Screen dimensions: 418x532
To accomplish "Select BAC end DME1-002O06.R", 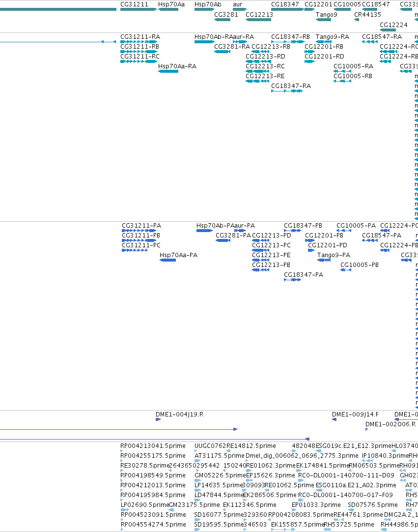I will pyautogui.click(x=390, y=424).
